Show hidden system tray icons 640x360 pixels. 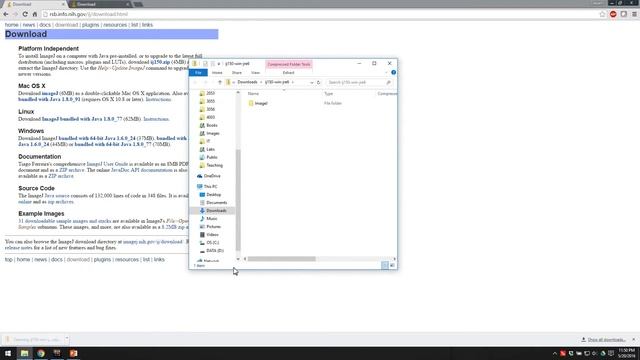[x=555, y=353]
